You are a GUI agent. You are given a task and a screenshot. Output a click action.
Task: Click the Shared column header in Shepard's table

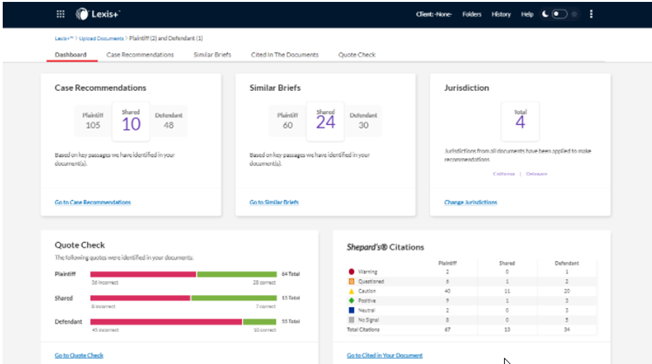[507, 263]
